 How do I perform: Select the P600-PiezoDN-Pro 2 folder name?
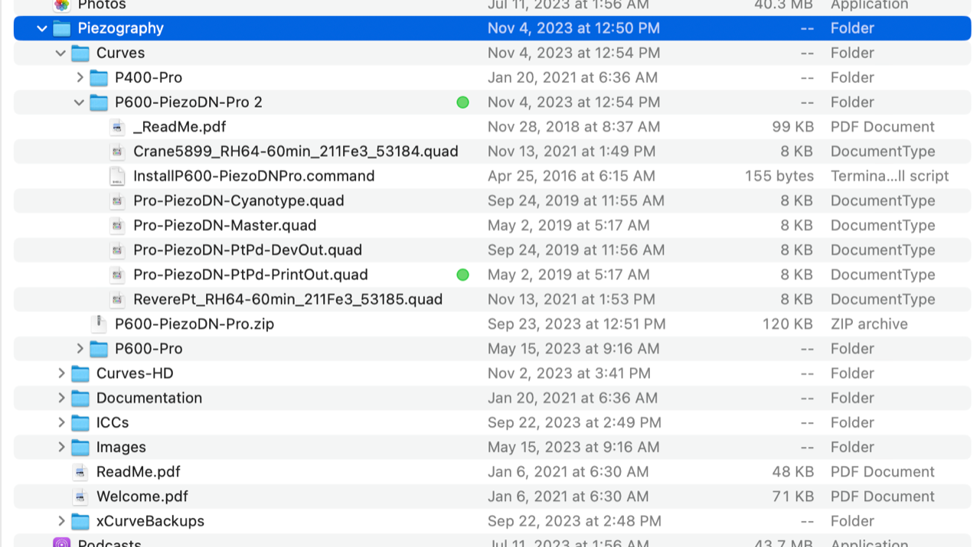188,102
